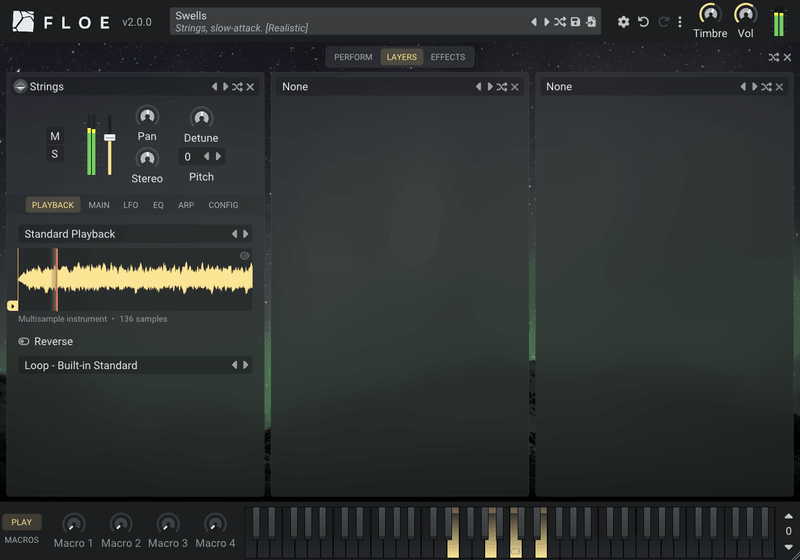Undo the last change
Image resolution: width=800 pixels, height=560 pixels.
pyautogui.click(x=643, y=22)
